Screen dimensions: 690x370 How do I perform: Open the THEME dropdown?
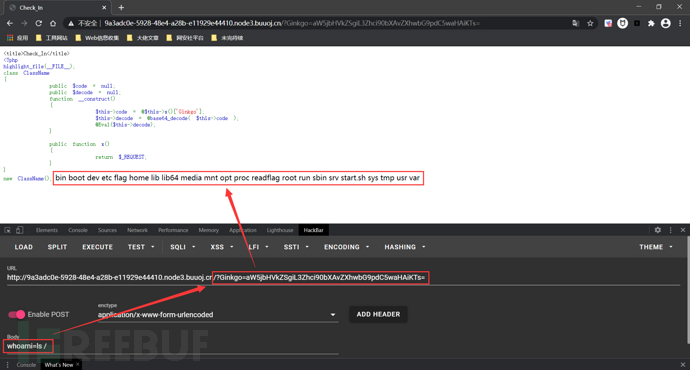[656, 247]
